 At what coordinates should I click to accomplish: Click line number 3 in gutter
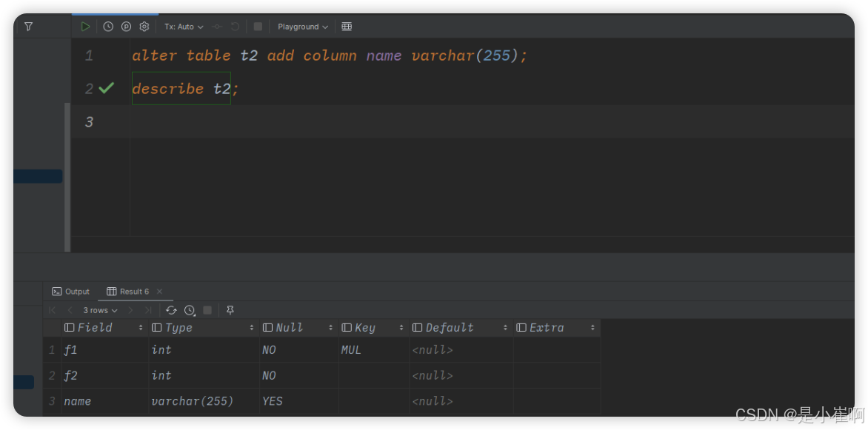(89, 122)
